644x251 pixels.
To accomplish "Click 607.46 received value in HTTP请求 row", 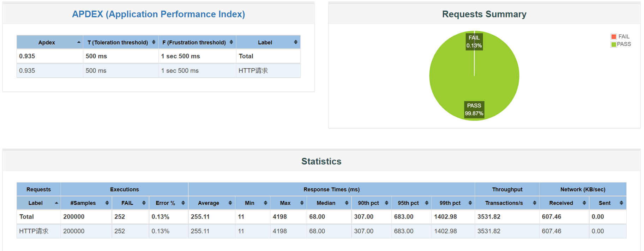I will point(552,231).
